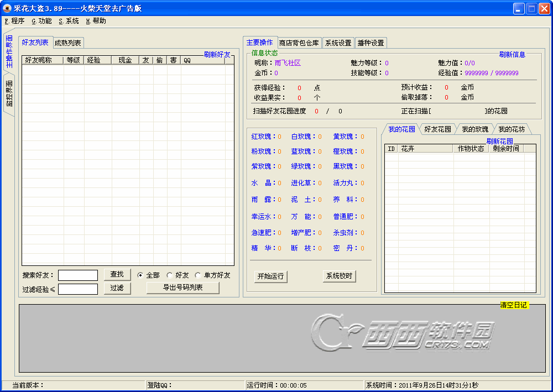
Task: Click 刷新好友 link
Action: 217,55
